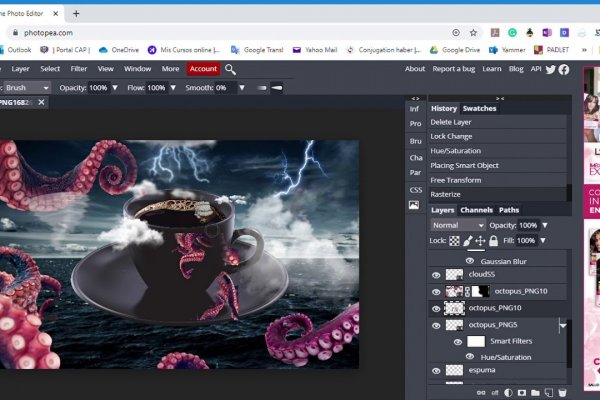Toggle visibility of the espuma layer
600x400 pixels.
tap(436, 371)
